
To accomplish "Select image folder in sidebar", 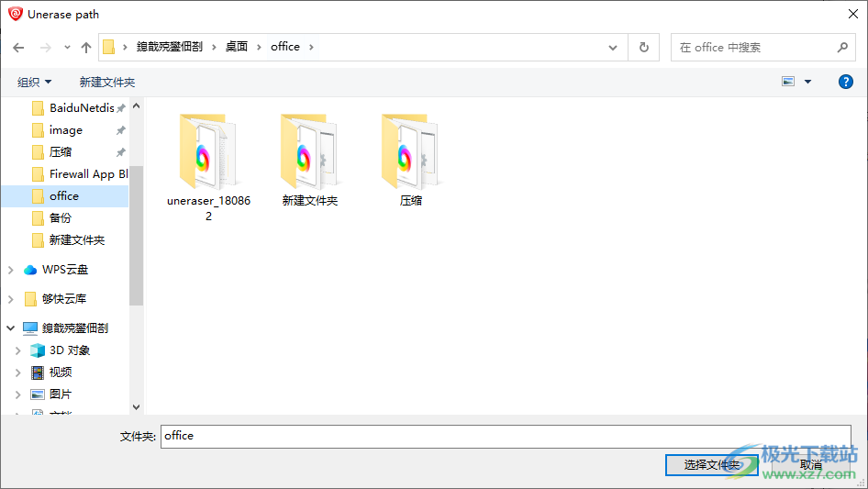I will 66,130.
